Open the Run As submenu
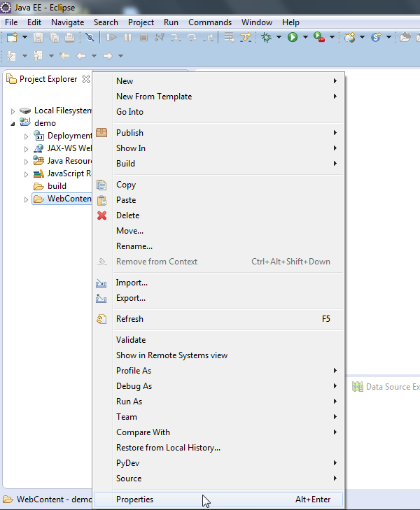Viewport: 420px width, 510px height. [218, 402]
